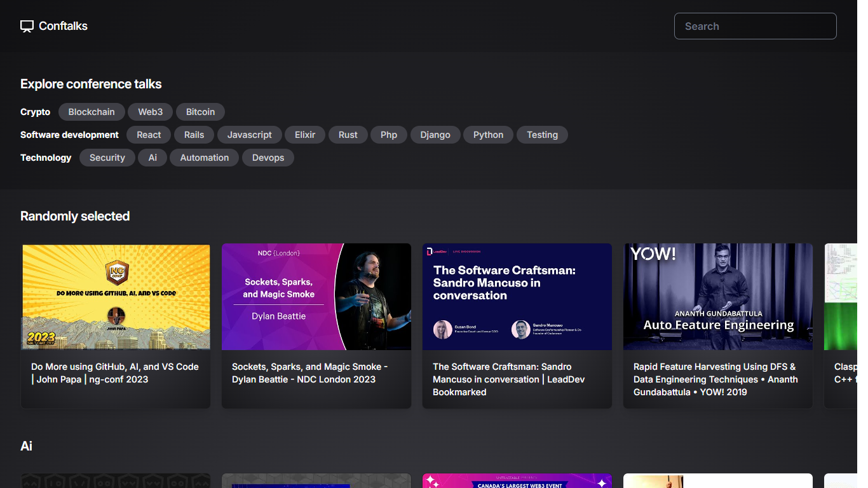Select the Web3 tag
868x488 pixels.
[151, 112]
